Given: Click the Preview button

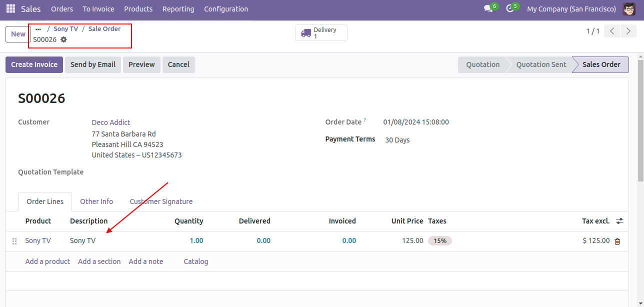Looking at the screenshot, I should click(142, 64).
